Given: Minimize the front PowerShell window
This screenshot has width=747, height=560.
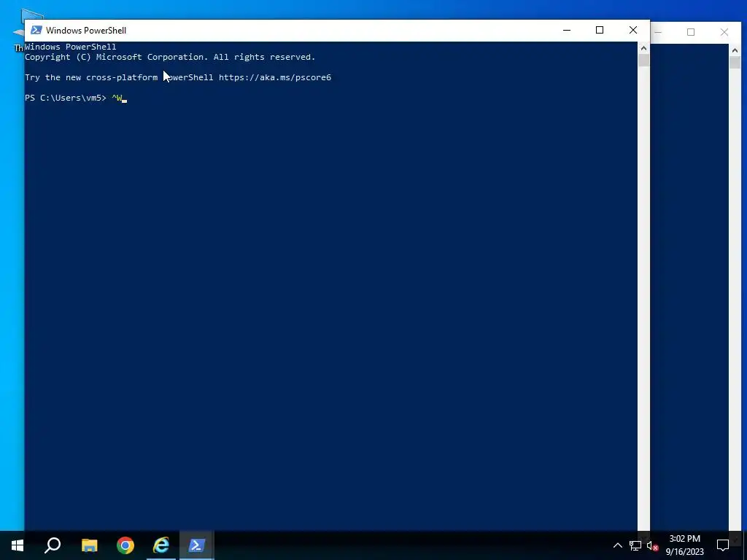Looking at the screenshot, I should click(567, 31).
